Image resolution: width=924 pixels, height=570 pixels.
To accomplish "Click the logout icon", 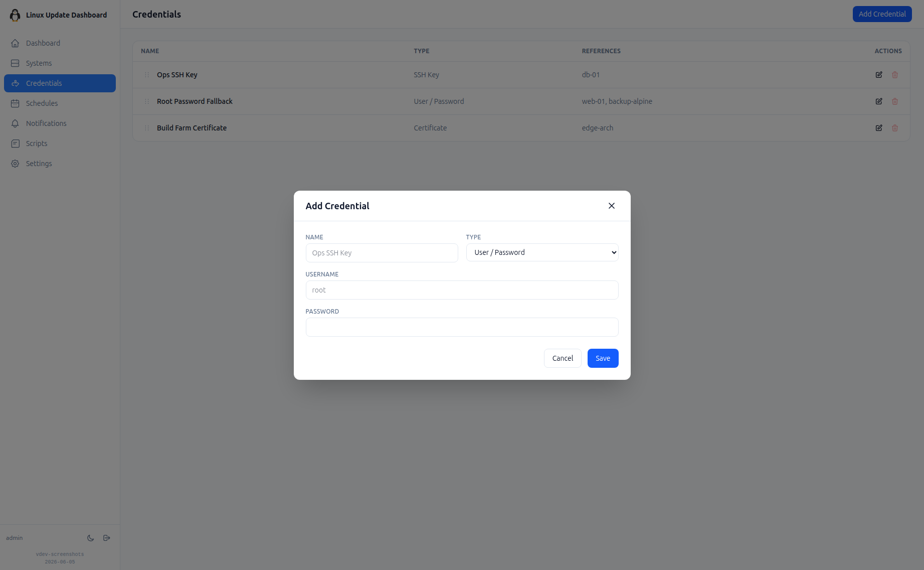I will coord(107,538).
